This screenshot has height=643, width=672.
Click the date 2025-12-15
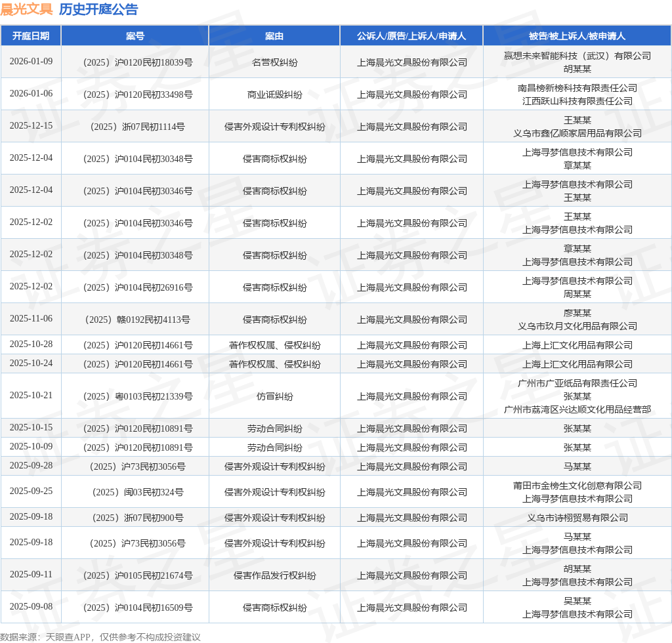[31, 125]
